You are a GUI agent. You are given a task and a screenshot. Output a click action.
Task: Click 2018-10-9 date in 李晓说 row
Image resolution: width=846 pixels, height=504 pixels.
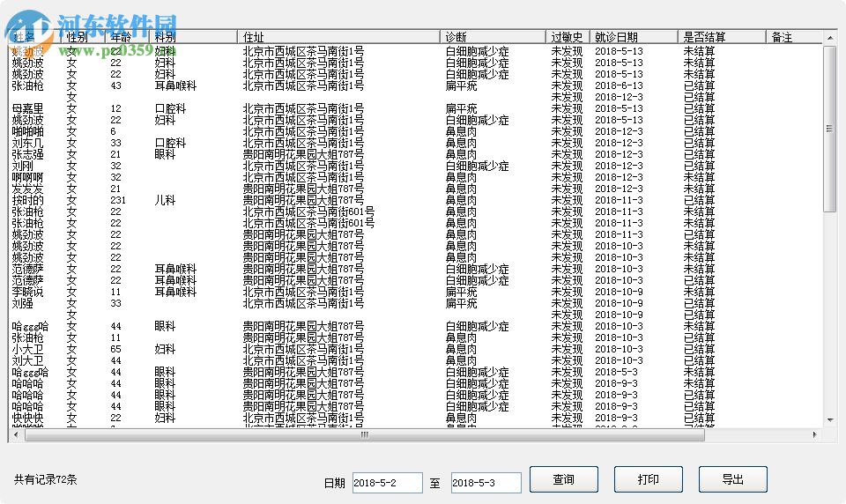point(619,292)
